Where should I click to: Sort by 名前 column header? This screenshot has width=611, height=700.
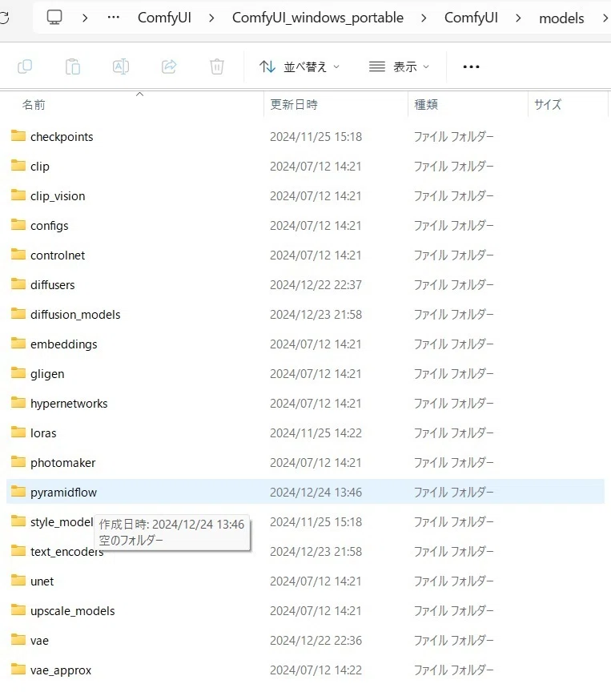point(34,104)
